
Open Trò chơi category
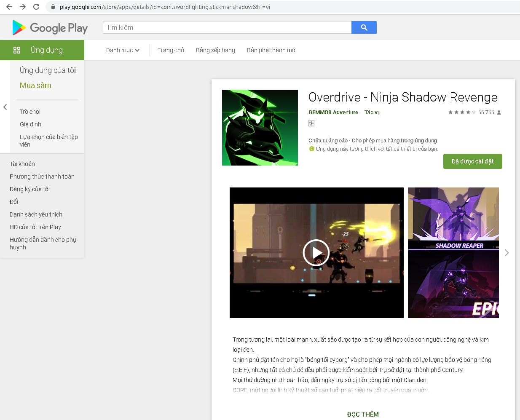point(30,112)
